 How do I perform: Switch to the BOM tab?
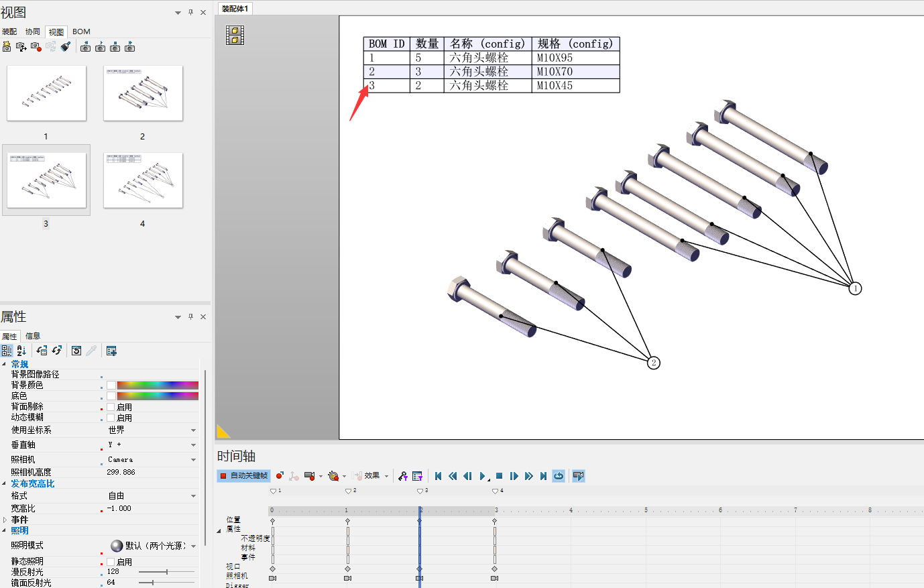click(x=81, y=32)
